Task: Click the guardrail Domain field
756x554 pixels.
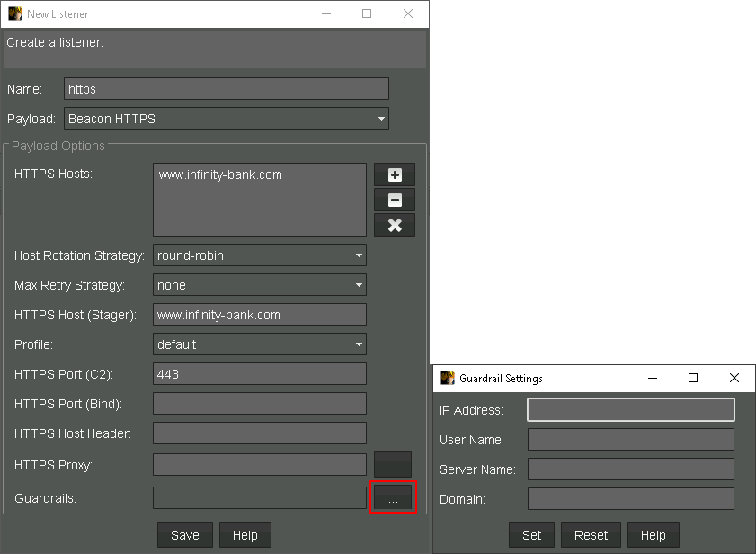Action: coord(630,499)
